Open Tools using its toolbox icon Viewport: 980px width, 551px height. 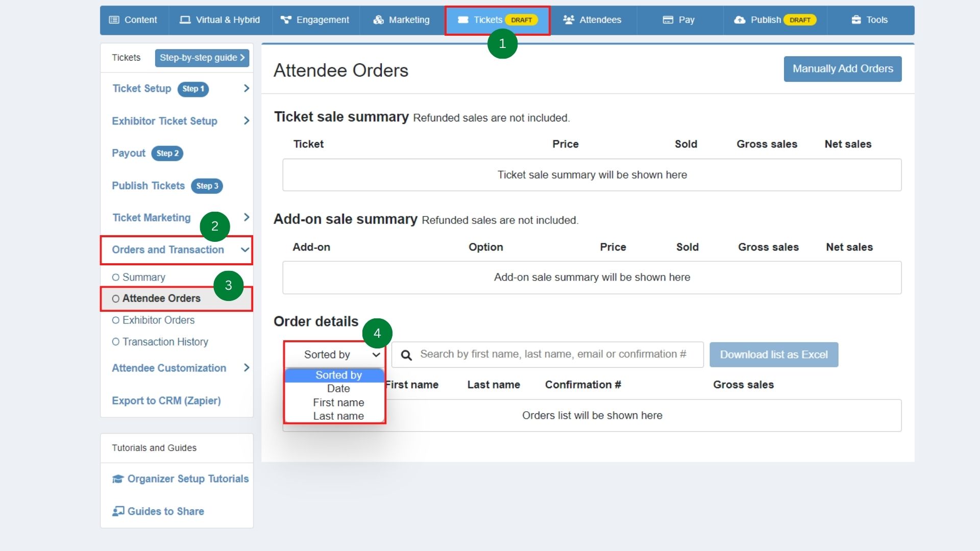pyautogui.click(x=855, y=20)
